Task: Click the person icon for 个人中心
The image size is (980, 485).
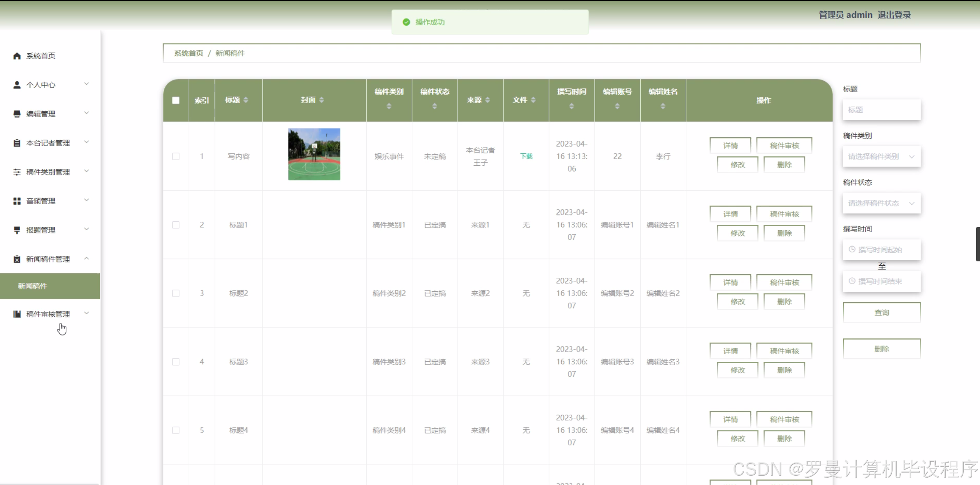Action: point(17,85)
